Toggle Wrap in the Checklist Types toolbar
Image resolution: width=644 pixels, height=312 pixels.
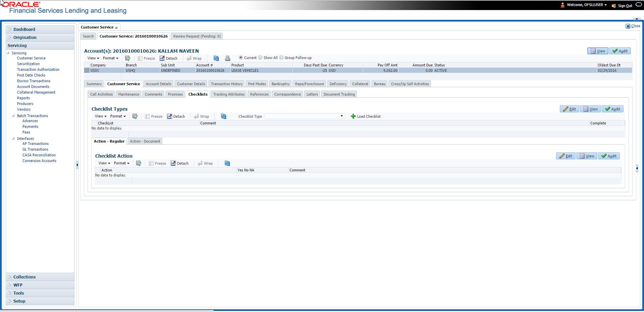202,116
